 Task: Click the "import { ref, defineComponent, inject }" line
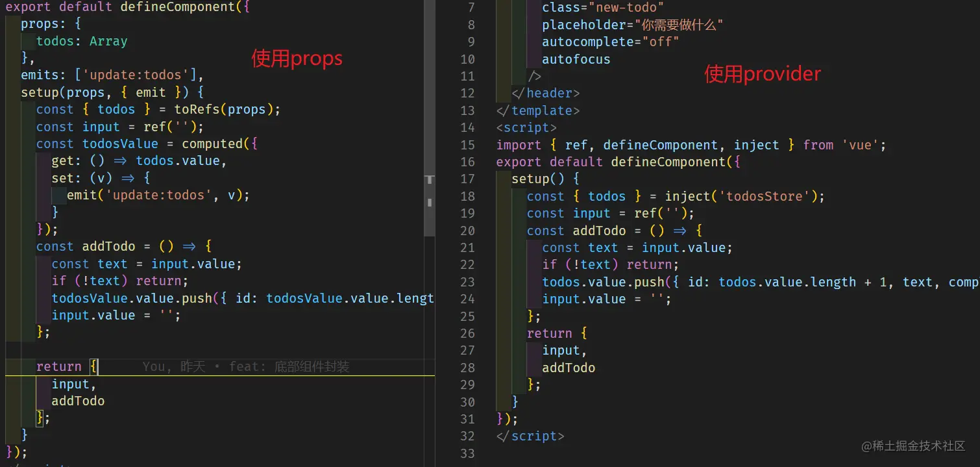(691, 145)
